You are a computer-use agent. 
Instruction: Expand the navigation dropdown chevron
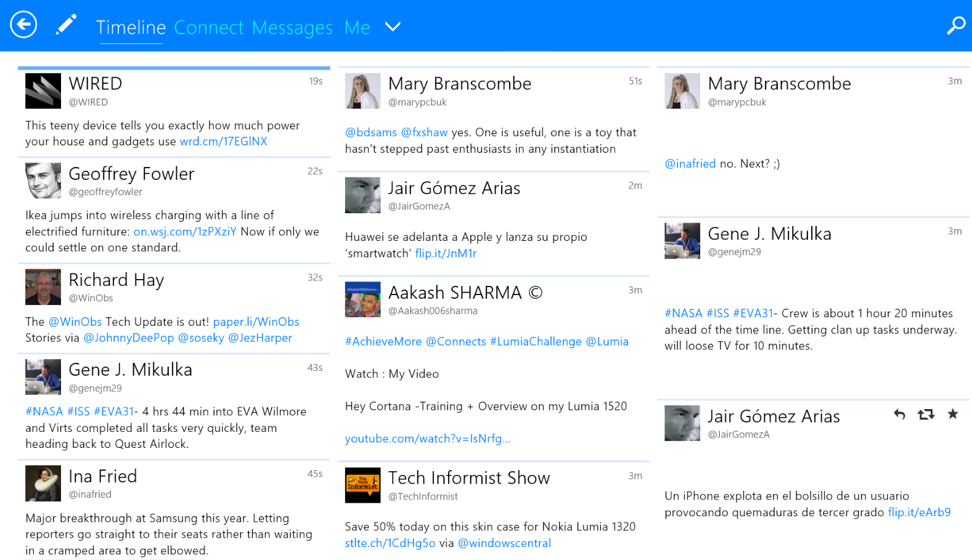click(393, 26)
